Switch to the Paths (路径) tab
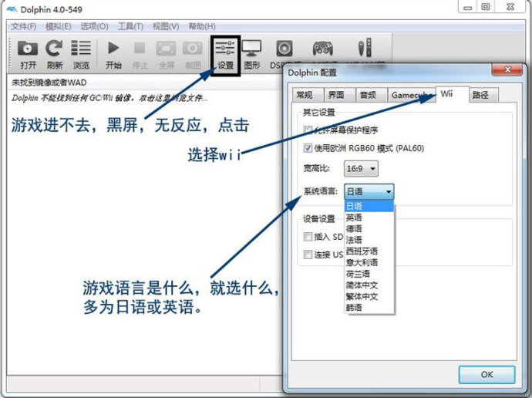The height and width of the screenshot is (398, 532). point(483,95)
